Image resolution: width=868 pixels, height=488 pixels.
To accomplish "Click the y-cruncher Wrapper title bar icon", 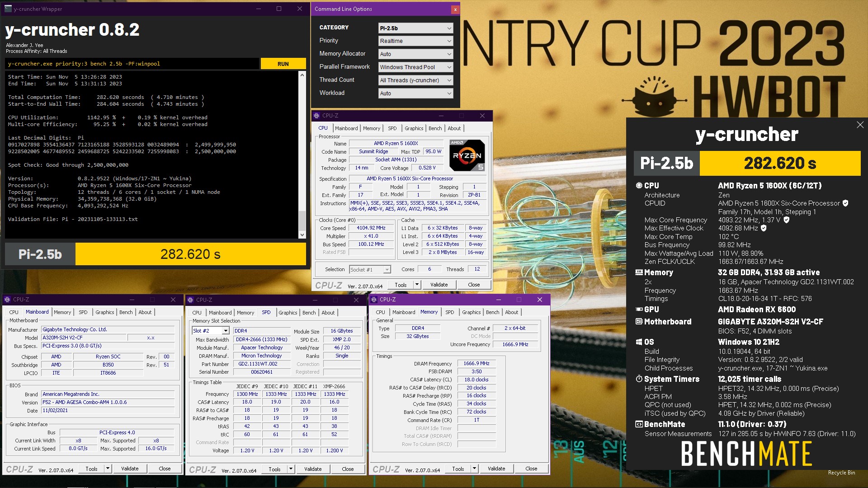I will (8, 9).
